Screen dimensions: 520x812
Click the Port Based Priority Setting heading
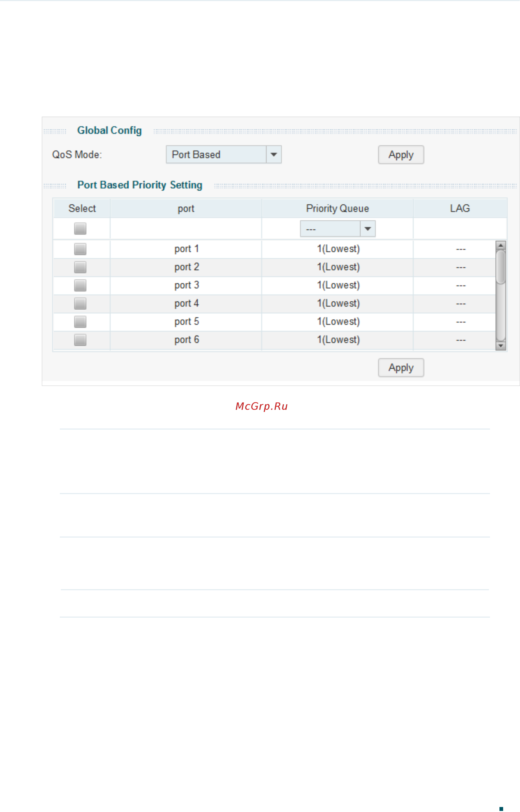pyautogui.click(x=140, y=185)
